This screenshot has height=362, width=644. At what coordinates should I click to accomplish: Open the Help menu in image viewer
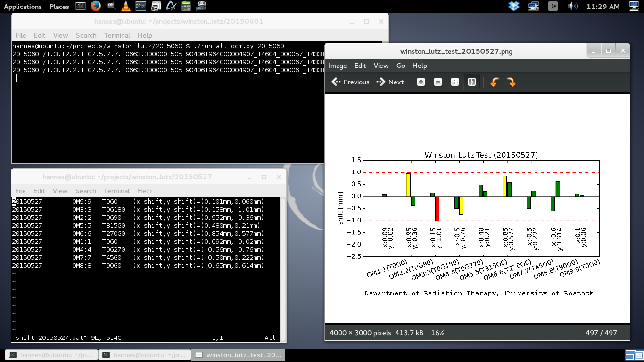pos(420,66)
